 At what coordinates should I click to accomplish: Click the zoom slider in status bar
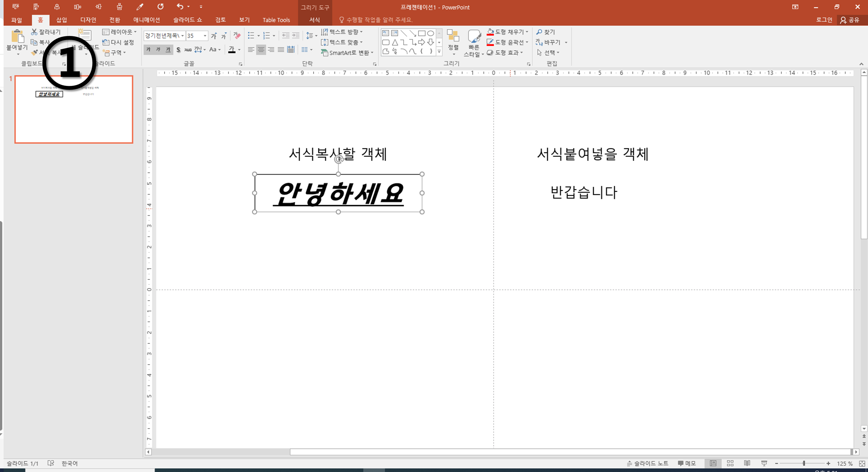pyautogui.click(x=804, y=463)
